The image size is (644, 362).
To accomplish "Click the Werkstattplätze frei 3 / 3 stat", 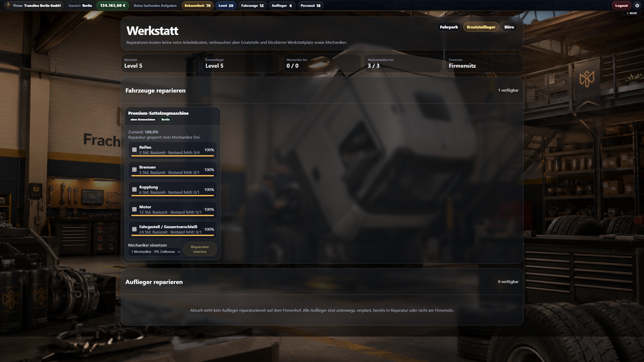I will tap(403, 63).
